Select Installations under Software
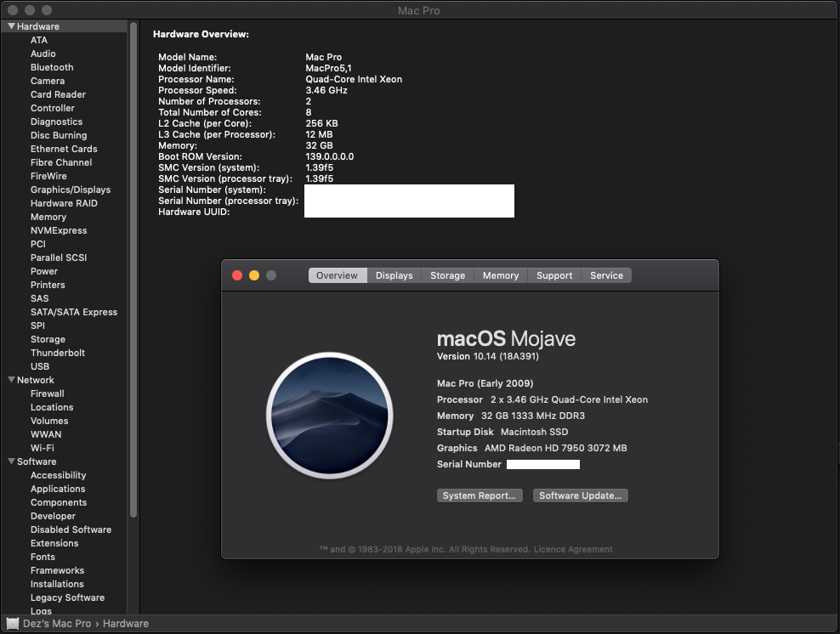 click(x=57, y=584)
